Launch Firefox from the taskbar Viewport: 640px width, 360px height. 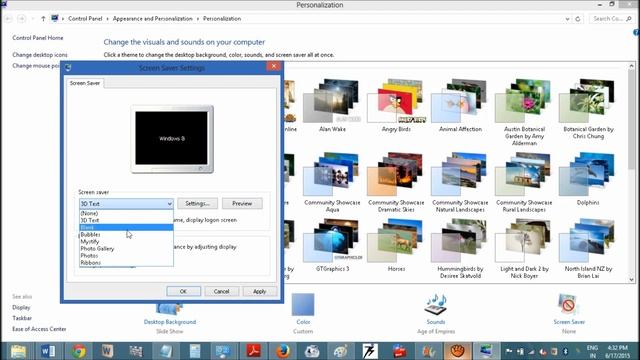282,351
